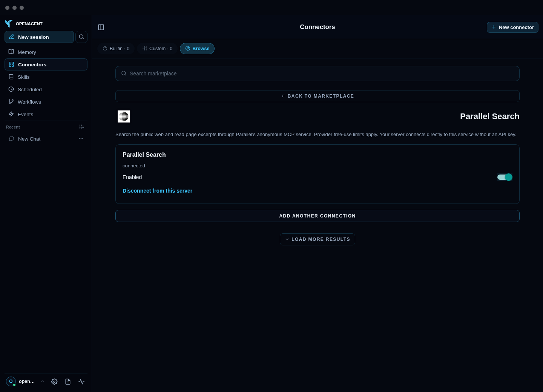
Task: Click the Recent filter sliders icon
Action: click(81, 127)
